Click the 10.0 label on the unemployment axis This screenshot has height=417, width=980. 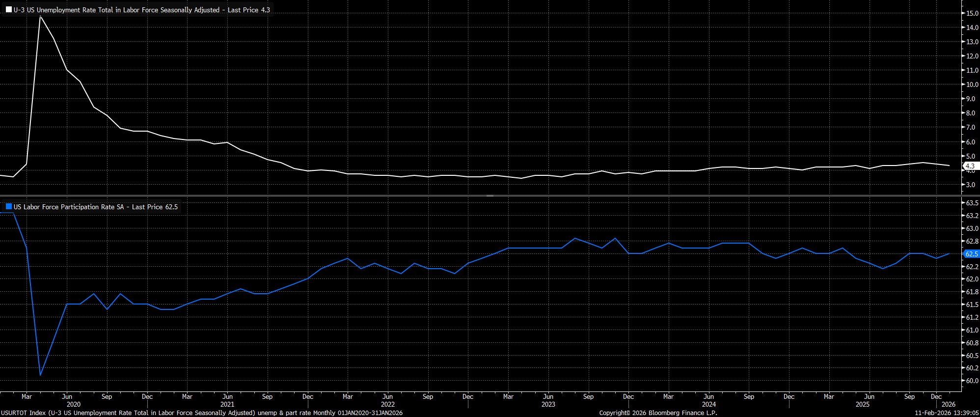coord(972,84)
